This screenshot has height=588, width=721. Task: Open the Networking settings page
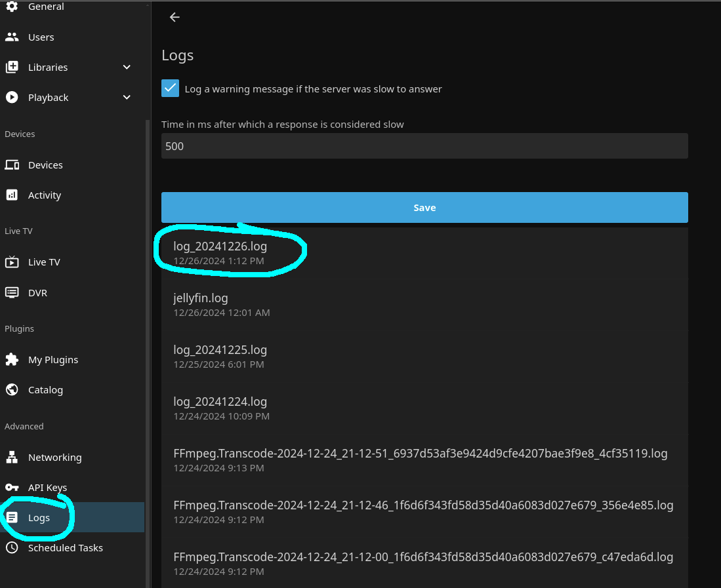click(55, 458)
